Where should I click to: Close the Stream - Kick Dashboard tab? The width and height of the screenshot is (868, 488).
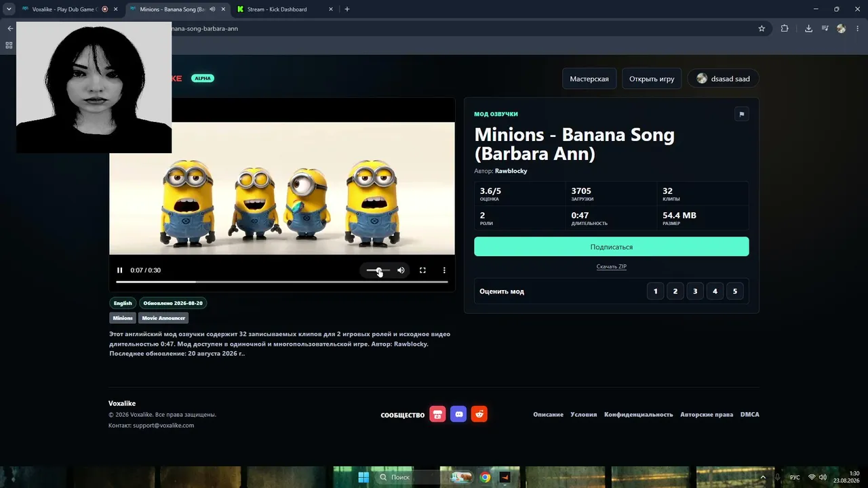[x=330, y=9]
